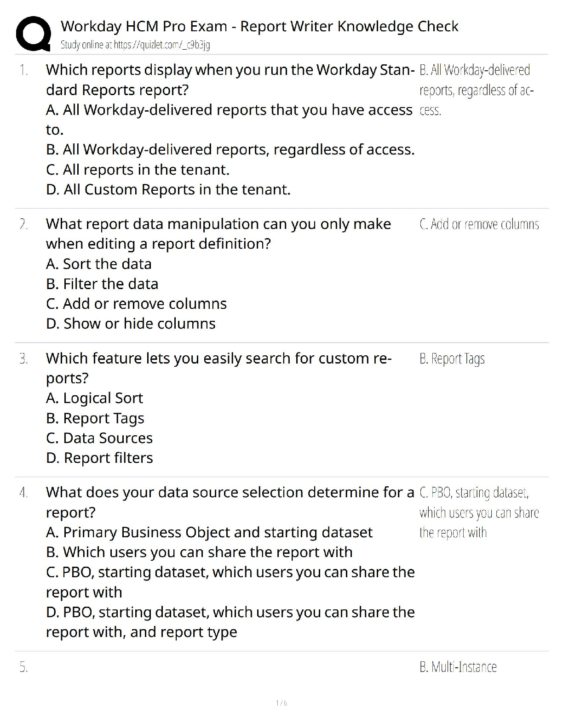The width and height of the screenshot is (563, 728).
Task: Click the 'B. Multi-Instance' answer text
Action: [x=458, y=667]
